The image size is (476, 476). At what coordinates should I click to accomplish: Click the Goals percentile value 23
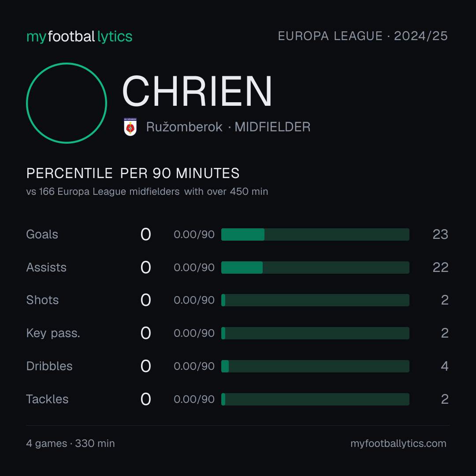click(x=440, y=234)
